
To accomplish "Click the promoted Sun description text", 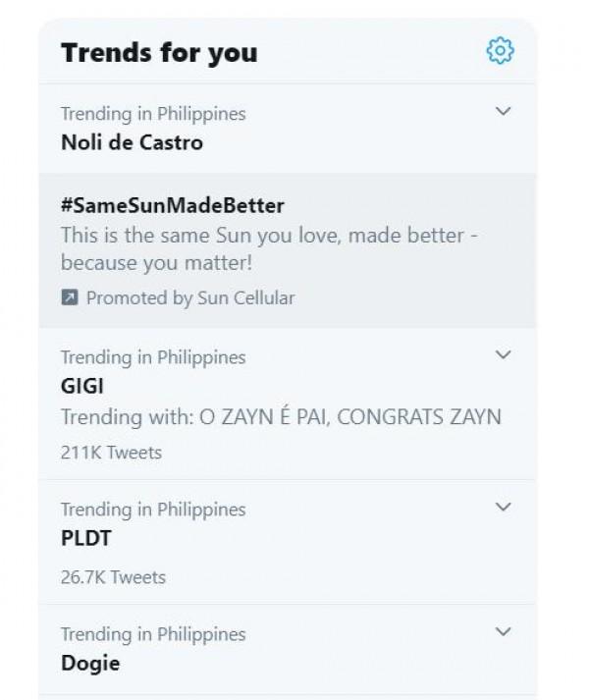I will coord(262,249).
